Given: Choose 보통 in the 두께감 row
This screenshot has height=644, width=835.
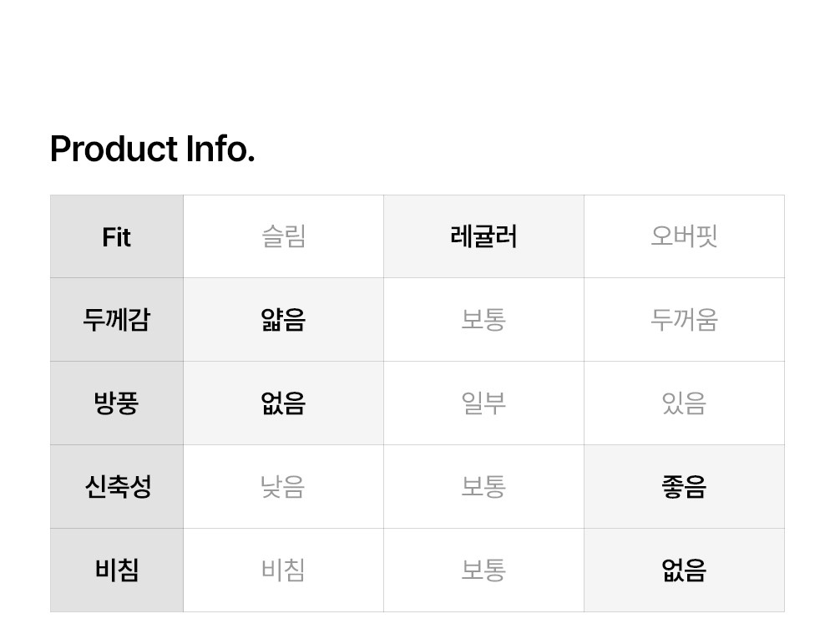Looking at the screenshot, I should point(483,320).
